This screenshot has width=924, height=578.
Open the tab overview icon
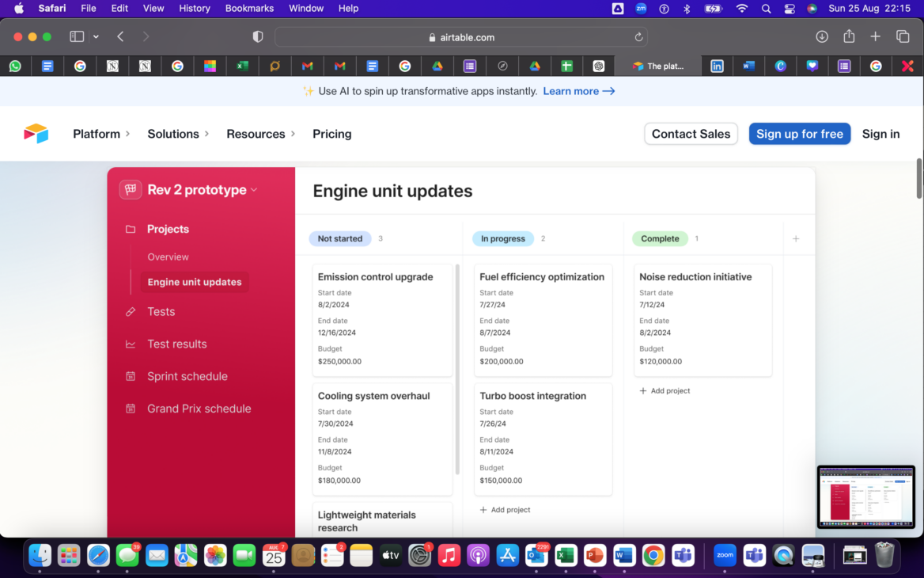pyautogui.click(x=903, y=36)
